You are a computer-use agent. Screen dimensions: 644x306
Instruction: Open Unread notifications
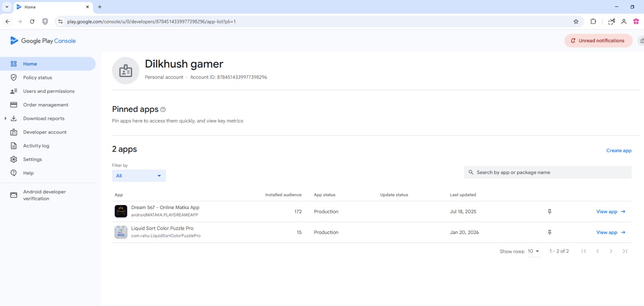tap(598, 41)
